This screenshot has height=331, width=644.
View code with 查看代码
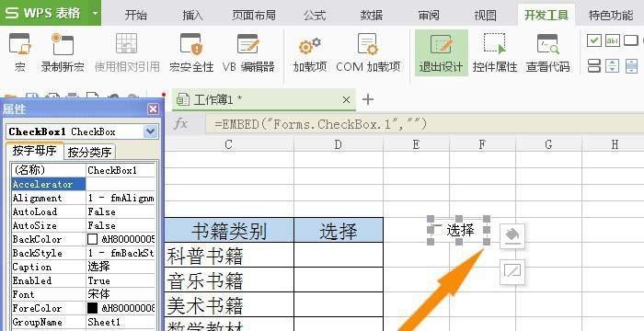(x=548, y=53)
